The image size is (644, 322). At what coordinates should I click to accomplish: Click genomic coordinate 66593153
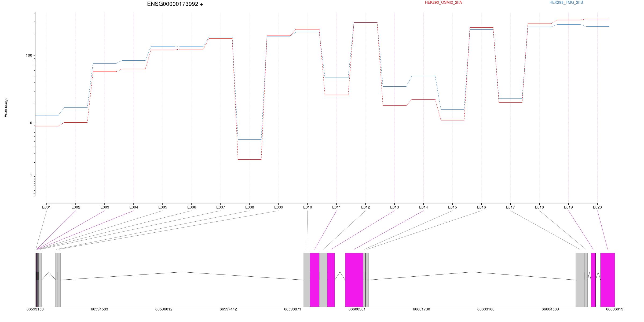tap(35, 309)
